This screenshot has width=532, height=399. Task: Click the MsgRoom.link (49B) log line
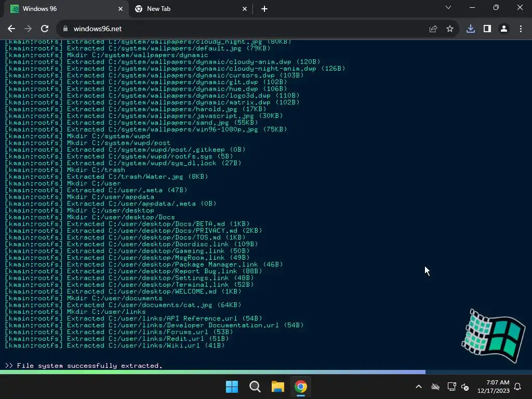click(x=127, y=258)
